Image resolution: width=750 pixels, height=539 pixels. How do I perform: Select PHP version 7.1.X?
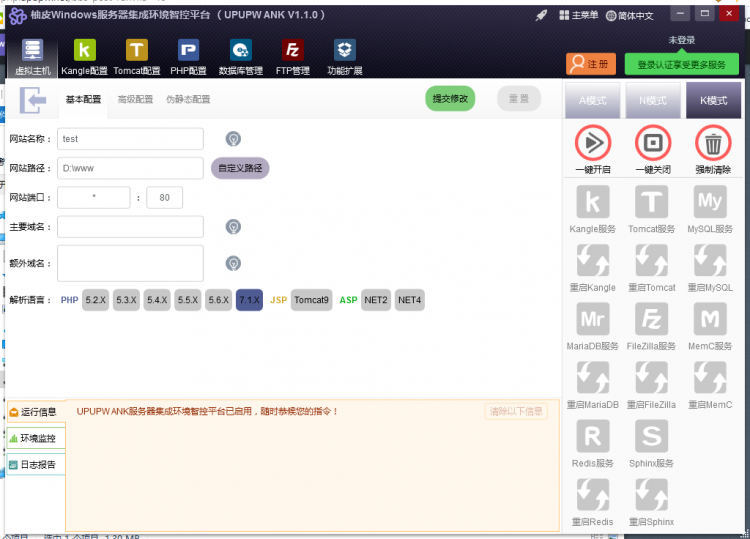pos(249,300)
